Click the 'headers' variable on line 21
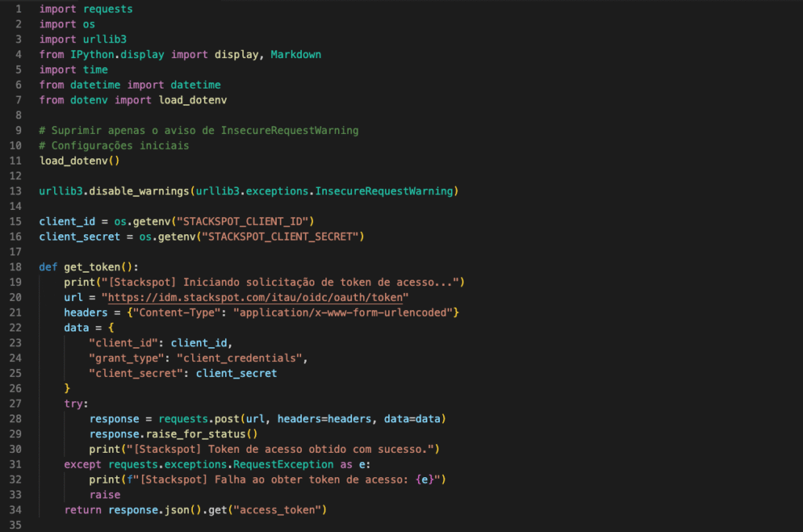This screenshot has width=803, height=532. click(85, 313)
